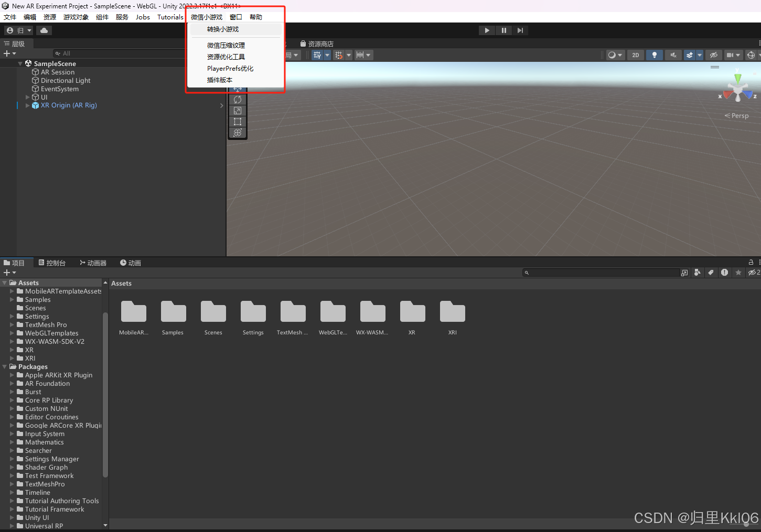Select the Transform tool in scene overlay

pyautogui.click(x=238, y=133)
